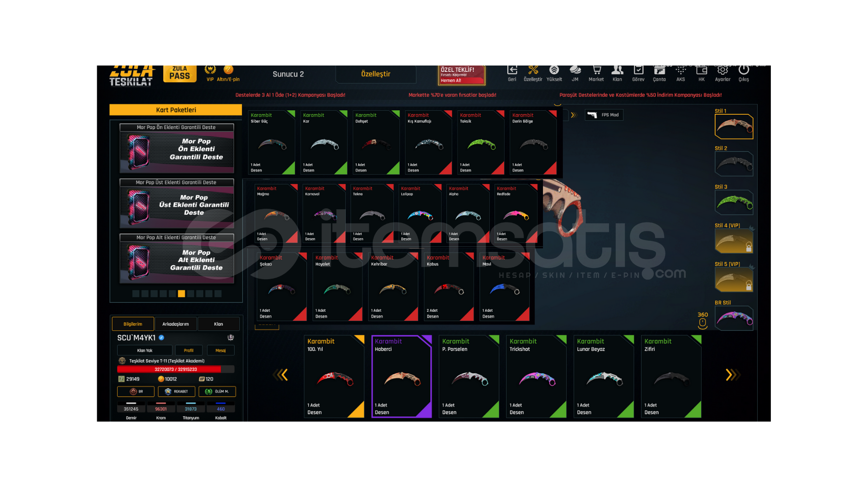Click the Teşkilat Seviye T-11 rank text

pyautogui.click(x=167, y=361)
